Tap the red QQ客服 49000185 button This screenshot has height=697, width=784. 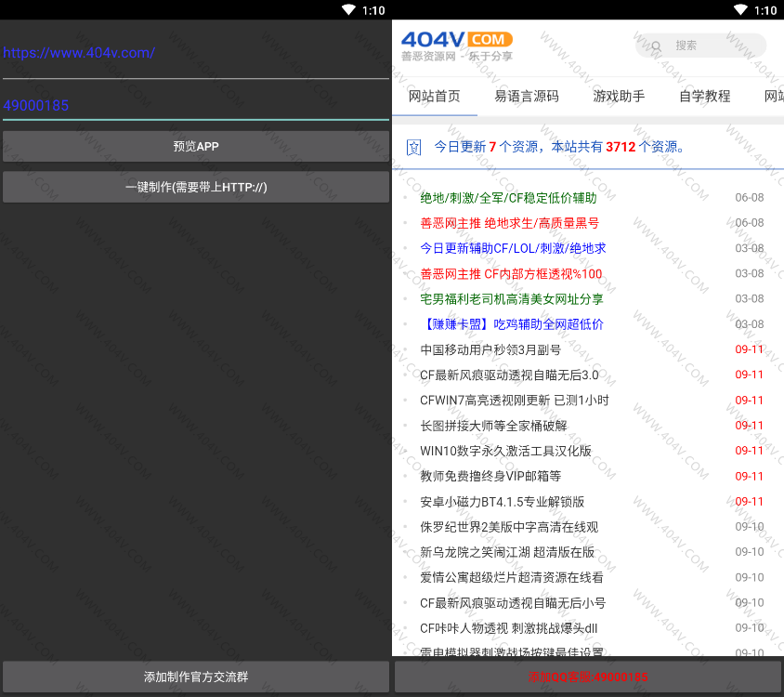click(x=588, y=677)
